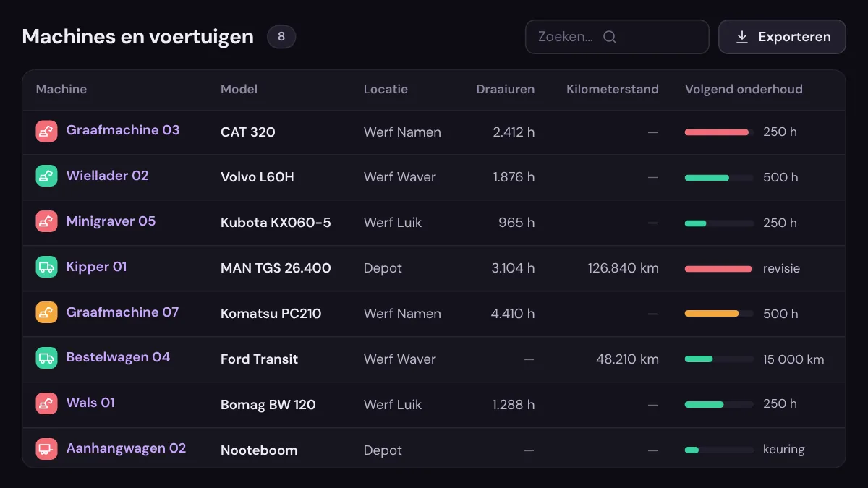Click the red excavator icon for Graafmachine 03
Screen dimensions: 868x488
coord(46,131)
